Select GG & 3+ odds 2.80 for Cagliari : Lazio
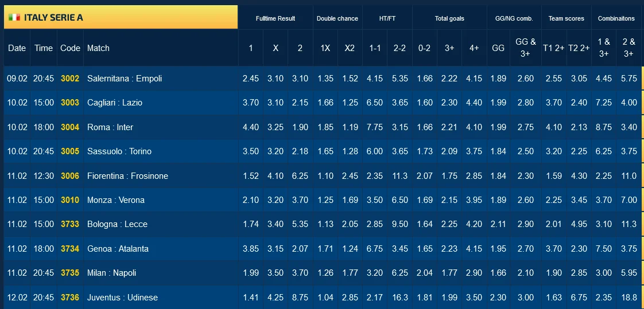This screenshot has height=309, width=644. [526, 103]
